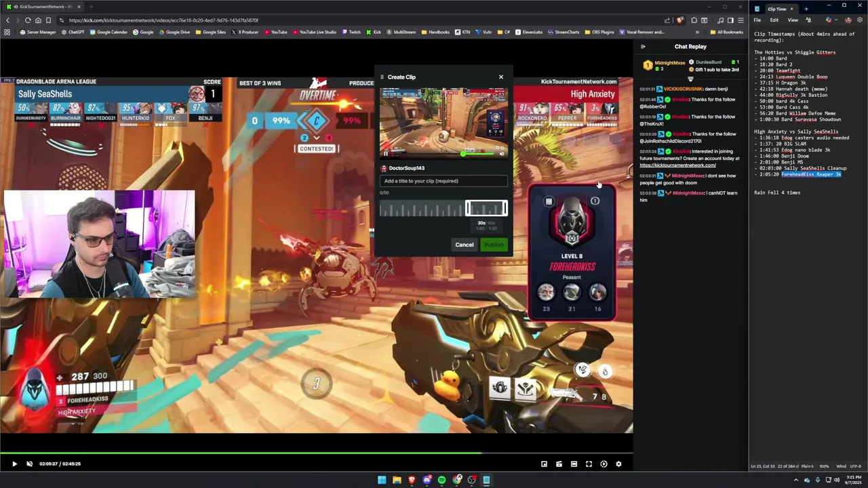868x488 pixels.
Task: Click the 'Rain Fell 4 times' line
Action: (x=777, y=192)
